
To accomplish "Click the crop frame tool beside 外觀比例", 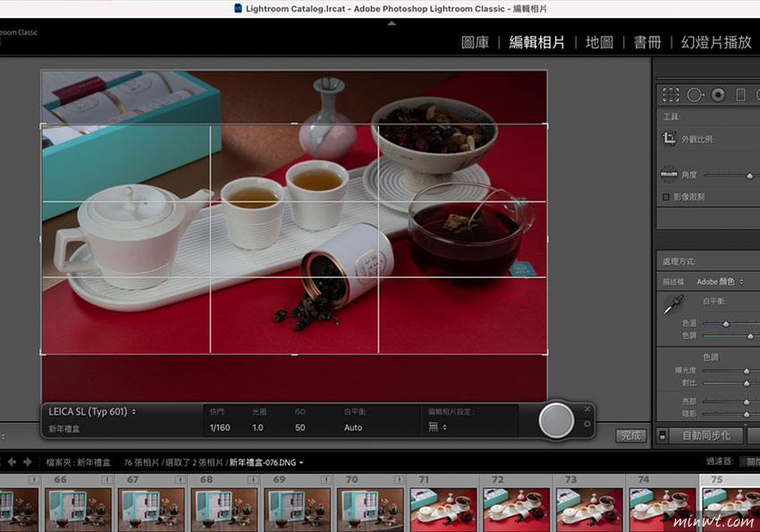I will coord(670,139).
